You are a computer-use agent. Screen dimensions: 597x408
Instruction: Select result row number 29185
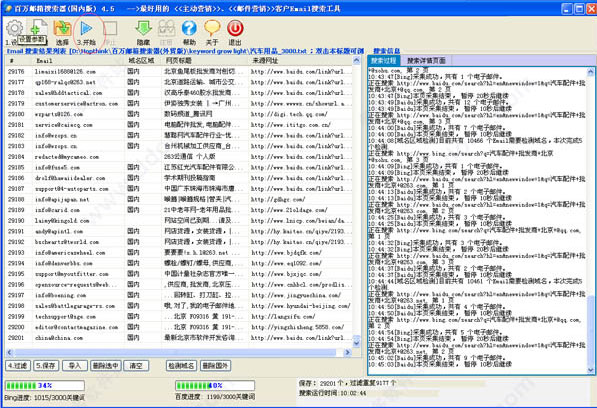pos(179,167)
